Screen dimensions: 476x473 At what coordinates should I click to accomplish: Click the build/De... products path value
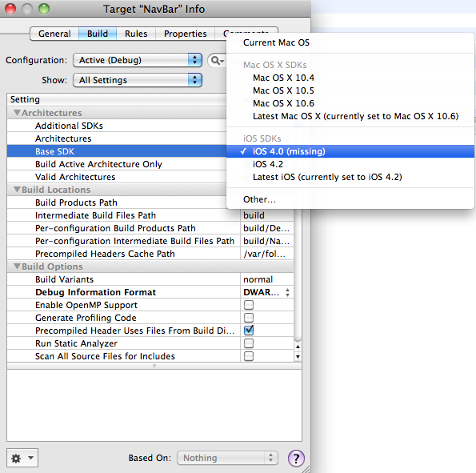tap(266, 228)
